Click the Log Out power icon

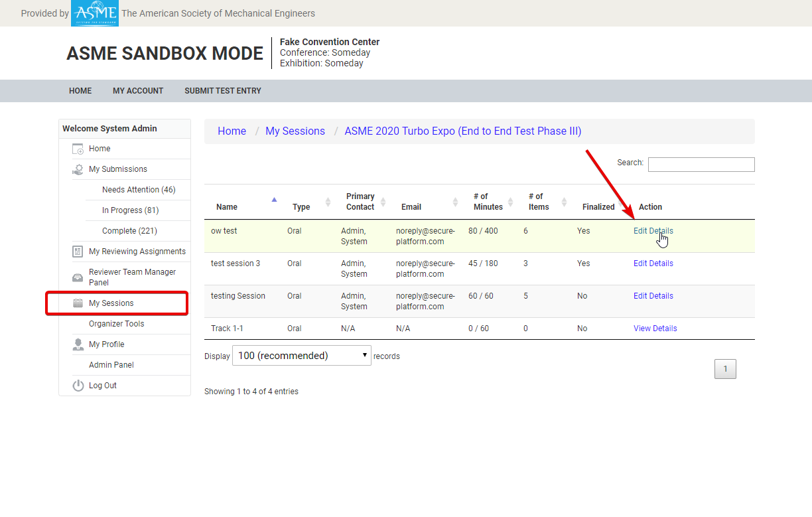click(78, 386)
